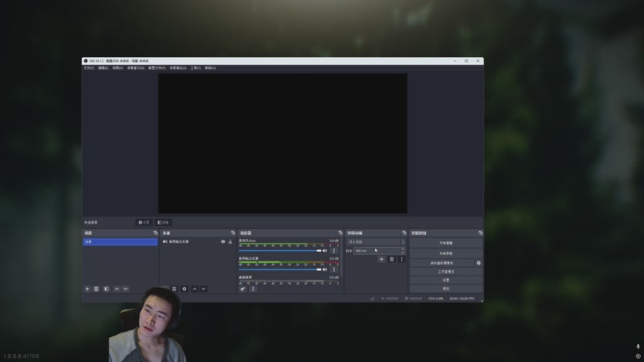Viewport: 644px width, 362px height.
Task: Open the Scene Collection menu
Action: click(x=178, y=68)
